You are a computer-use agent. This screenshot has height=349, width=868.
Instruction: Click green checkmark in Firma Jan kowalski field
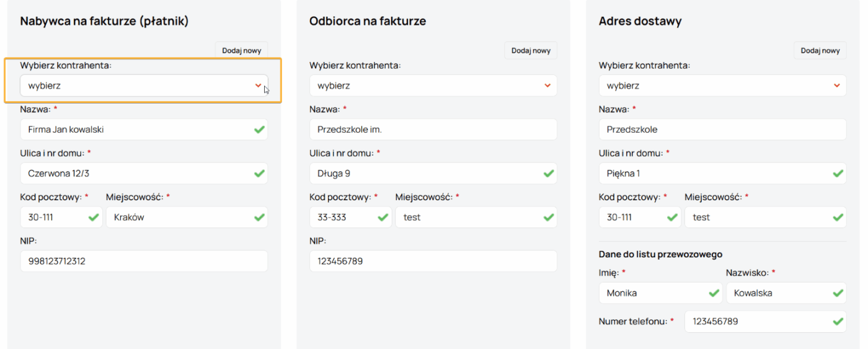(x=259, y=130)
